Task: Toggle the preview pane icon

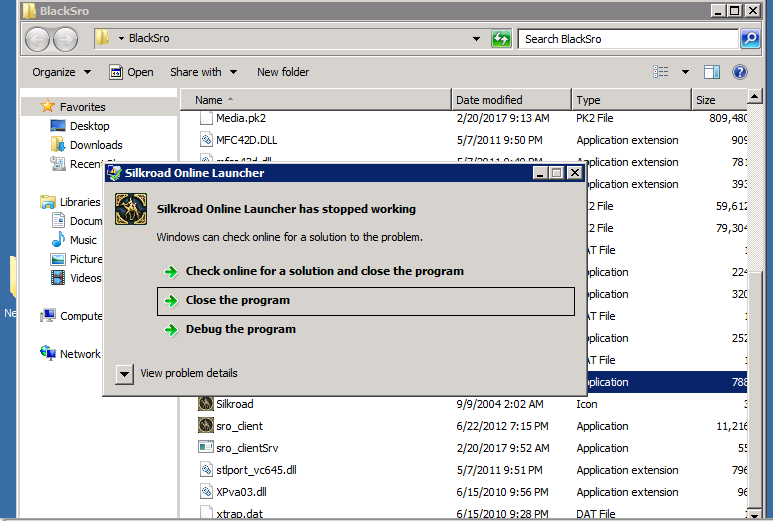Action: [x=711, y=72]
